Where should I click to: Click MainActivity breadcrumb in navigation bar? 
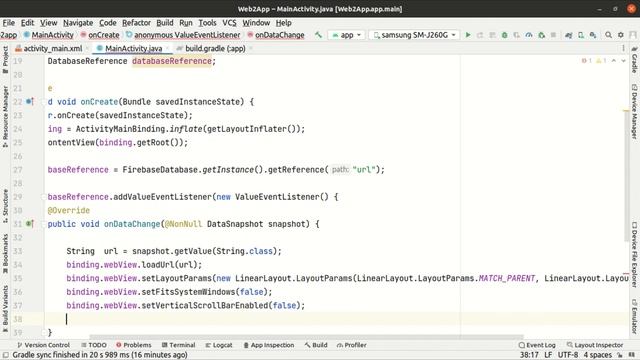tap(49, 35)
